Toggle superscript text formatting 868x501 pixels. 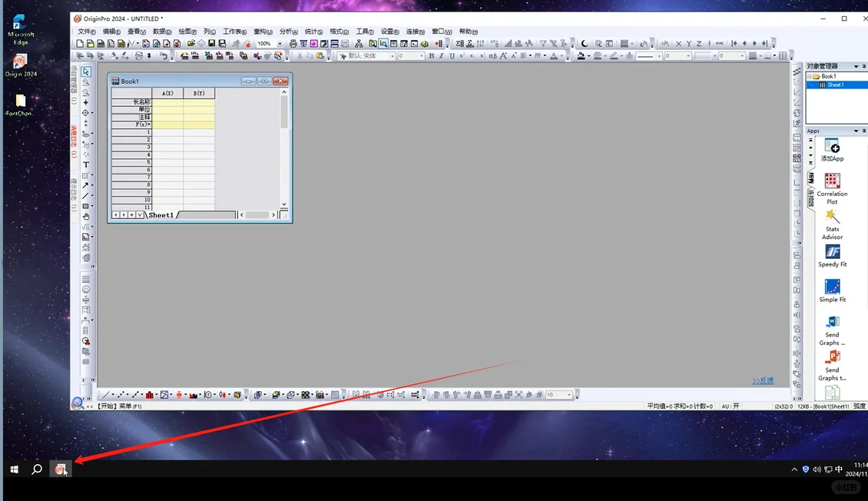click(462, 56)
